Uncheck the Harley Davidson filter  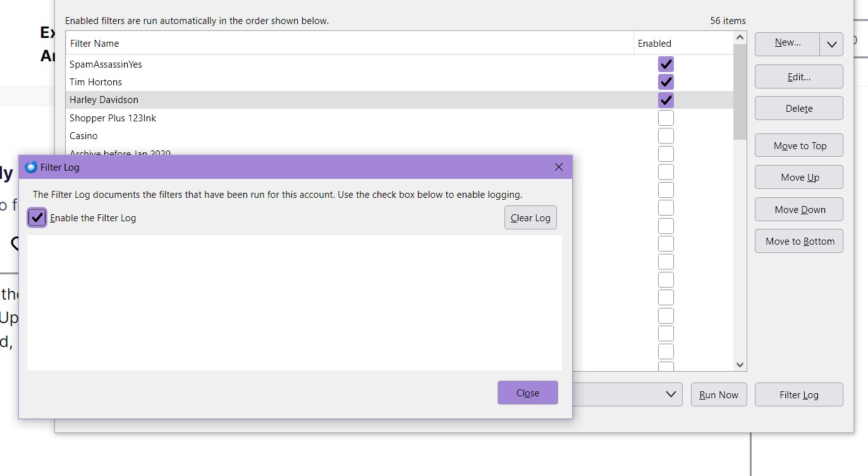click(666, 100)
